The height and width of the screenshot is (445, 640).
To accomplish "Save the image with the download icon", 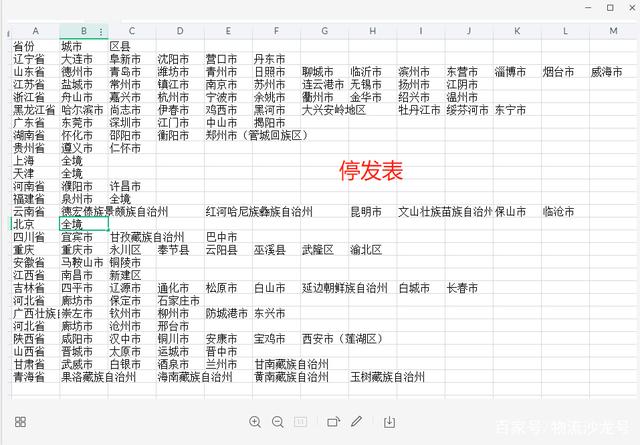I will pos(389,422).
